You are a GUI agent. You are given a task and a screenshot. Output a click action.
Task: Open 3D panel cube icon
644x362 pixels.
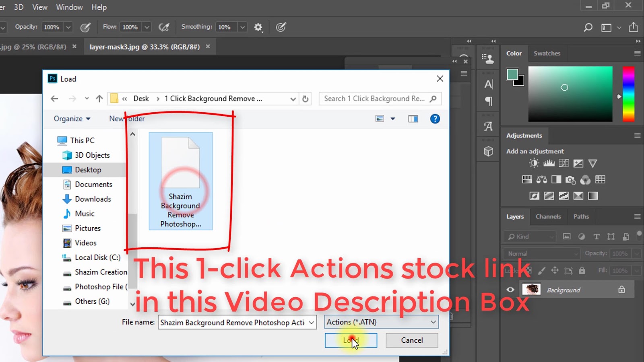489,151
